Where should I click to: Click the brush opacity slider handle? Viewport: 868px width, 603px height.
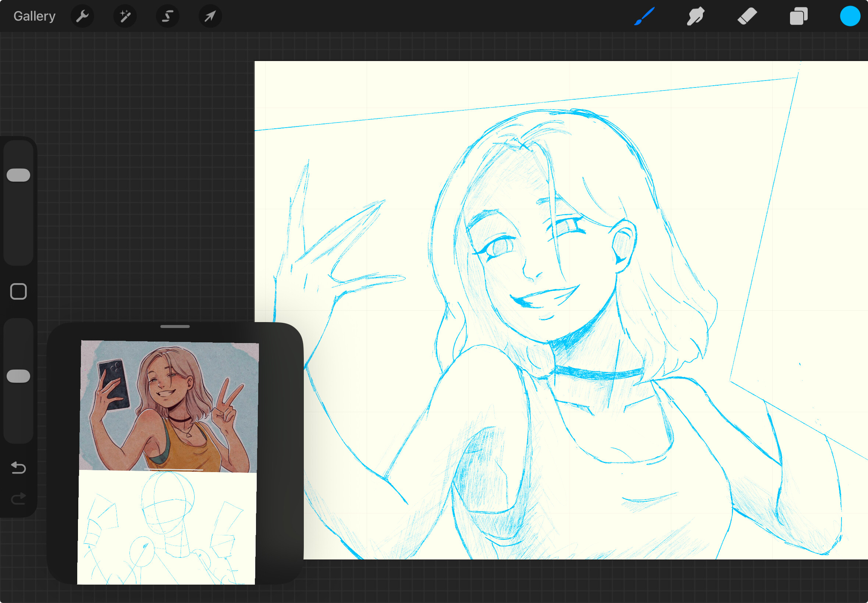(x=18, y=376)
